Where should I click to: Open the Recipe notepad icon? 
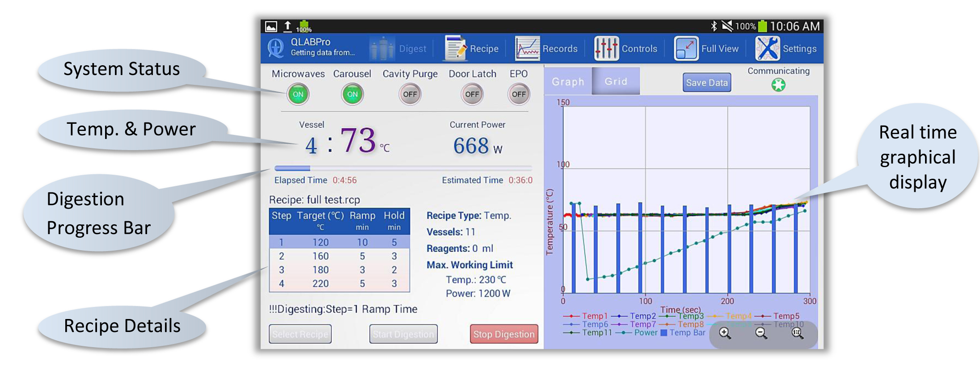[455, 48]
